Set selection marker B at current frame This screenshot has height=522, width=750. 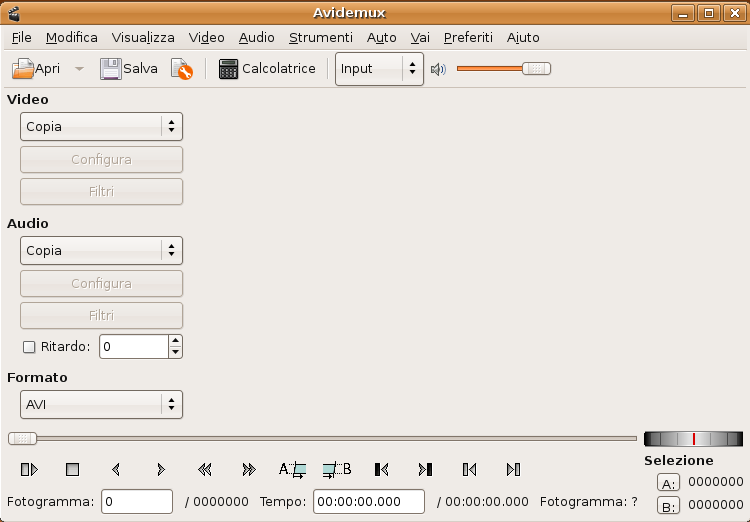pyautogui.click(x=337, y=469)
